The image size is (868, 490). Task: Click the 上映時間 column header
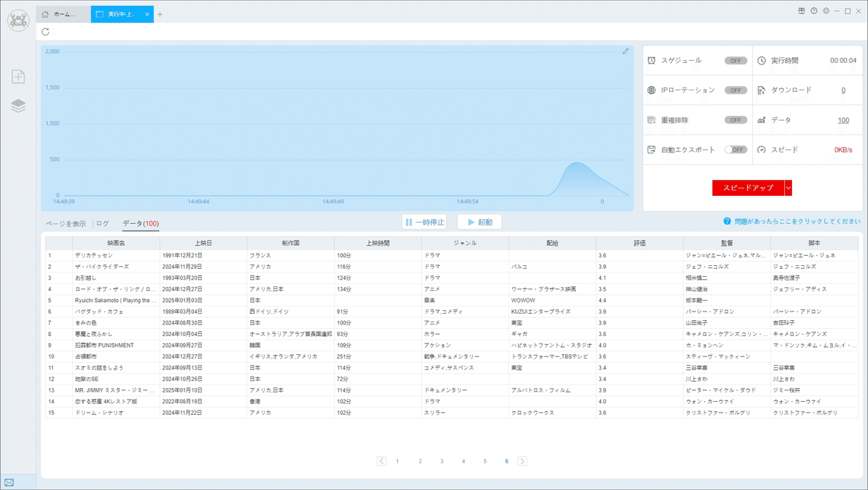click(x=378, y=244)
